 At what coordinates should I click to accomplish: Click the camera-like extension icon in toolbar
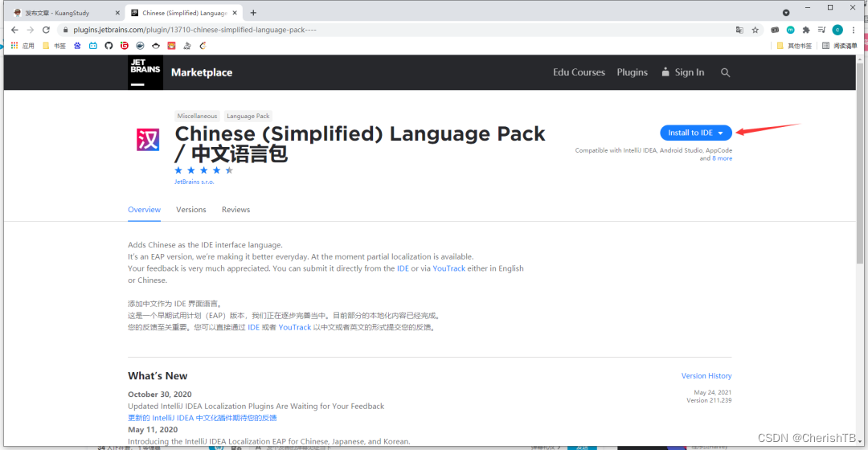pos(775,30)
